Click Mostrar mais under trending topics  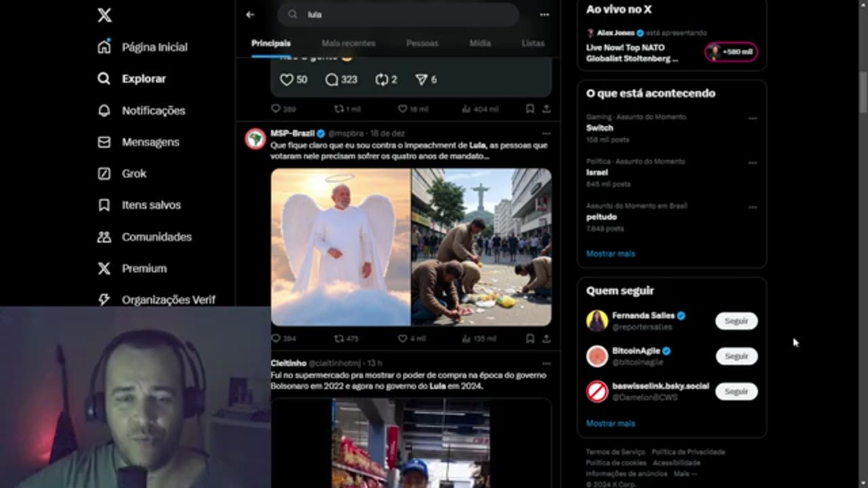tap(610, 253)
